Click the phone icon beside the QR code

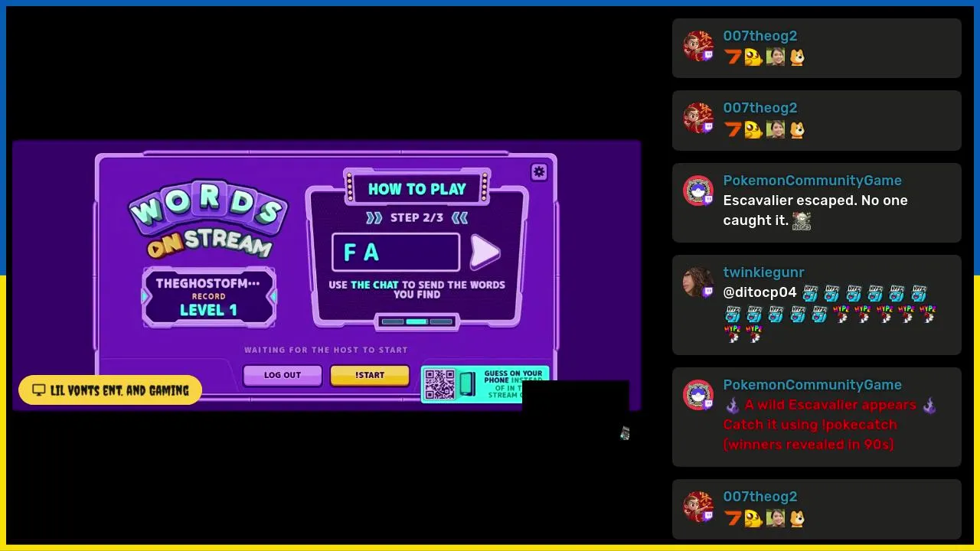466,385
